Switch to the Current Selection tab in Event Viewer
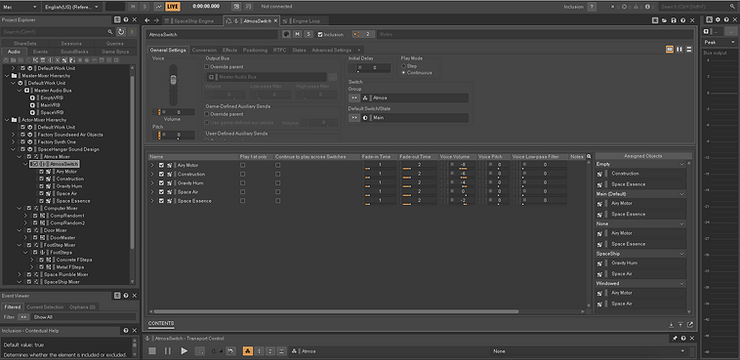The image size is (740, 360). click(x=45, y=307)
